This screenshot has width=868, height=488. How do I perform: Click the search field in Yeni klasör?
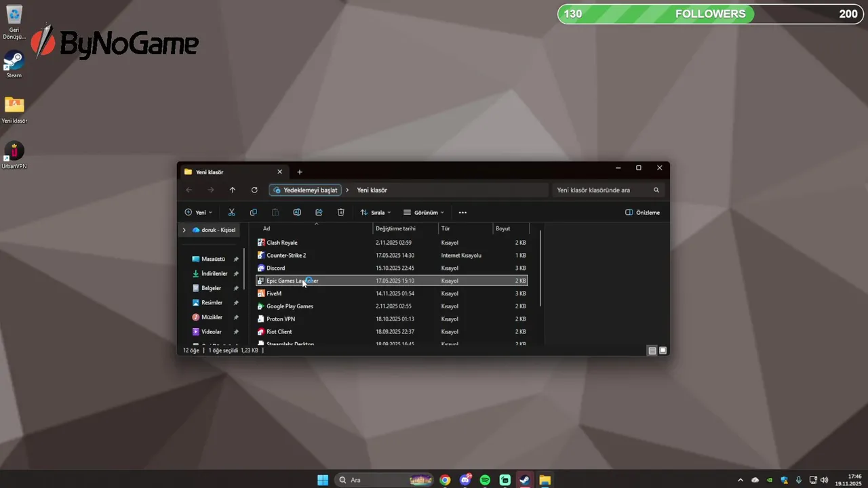[x=608, y=190]
